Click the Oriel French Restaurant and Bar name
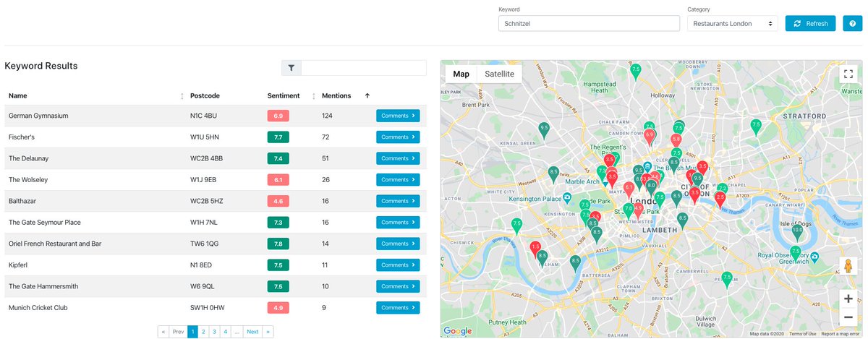The image size is (868, 339). tap(55, 244)
